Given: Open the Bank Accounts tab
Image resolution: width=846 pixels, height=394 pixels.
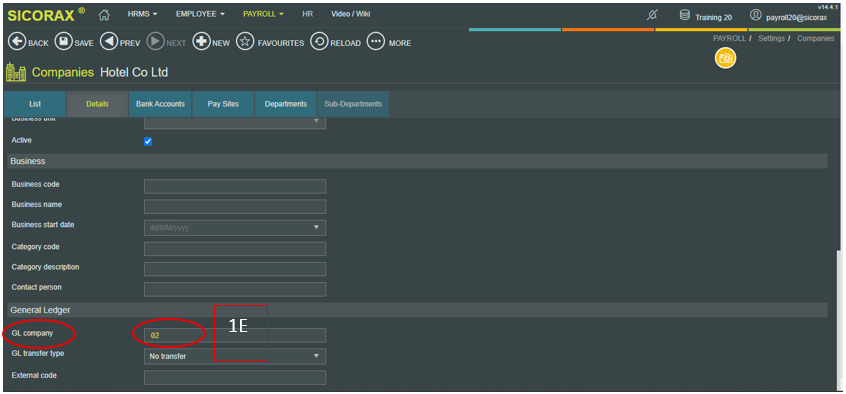Looking at the screenshot, I should click(x=160, y=104).
